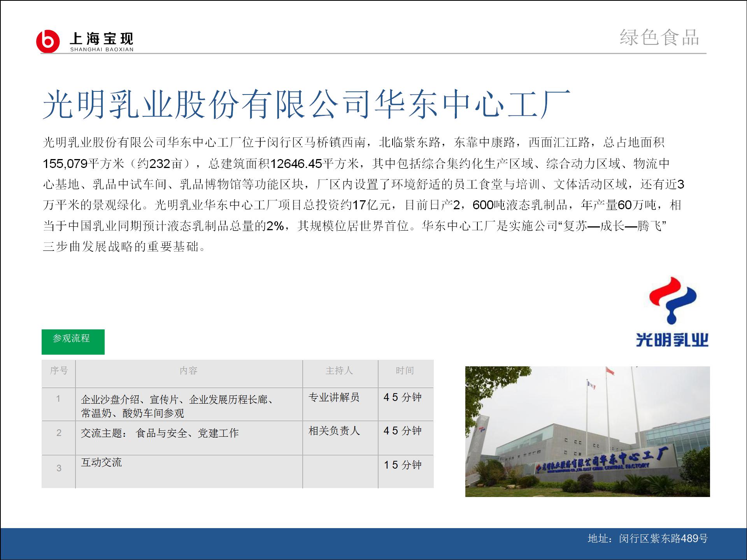The width and height of the screenshot is (747, 560).
Task: Click the 15分钟 cell
Action: (x=406, y=472)
